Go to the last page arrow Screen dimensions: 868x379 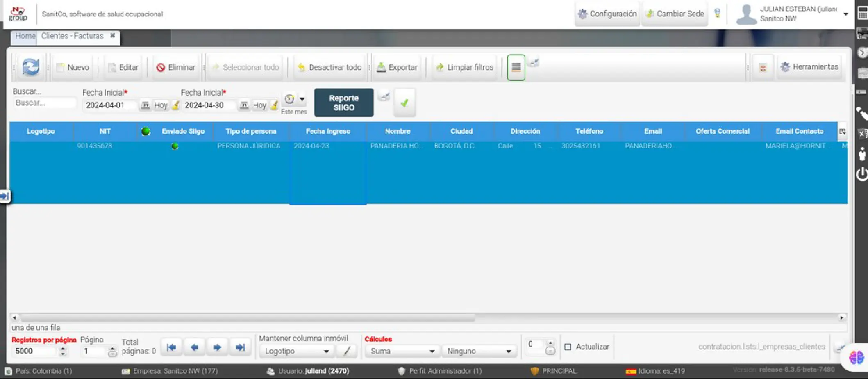click(x=241, y=347)
